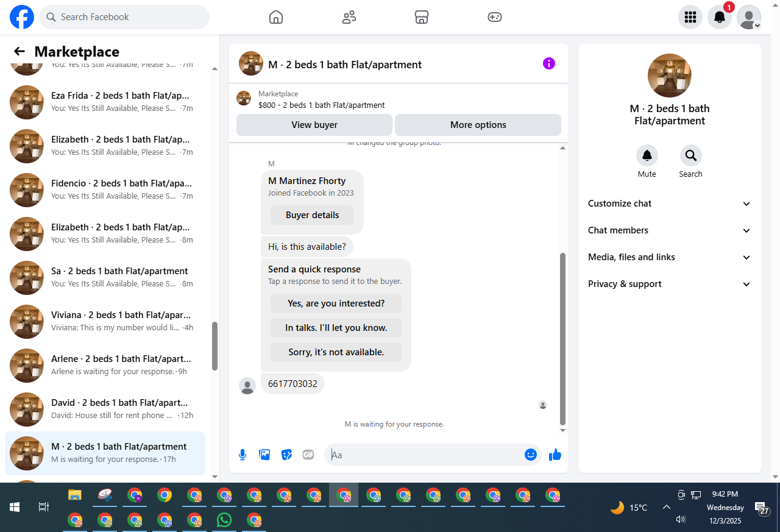Send quick reply 'Yes, are you interested?'

click(336, 303)
